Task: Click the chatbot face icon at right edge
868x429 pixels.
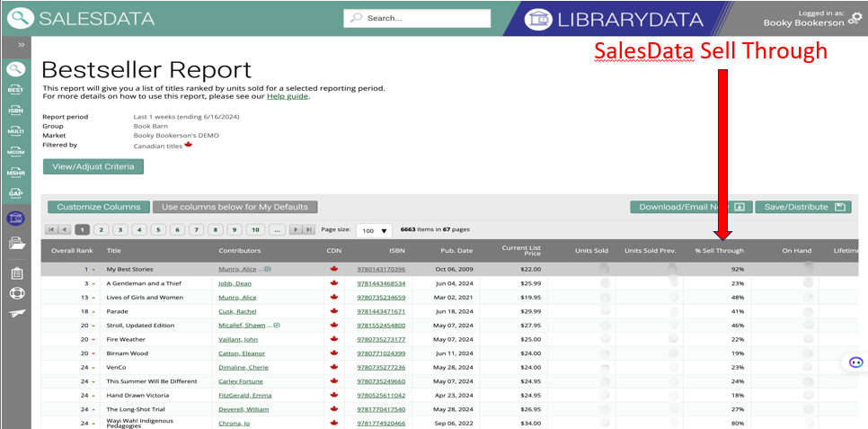Action: click(x=855, y=362)
